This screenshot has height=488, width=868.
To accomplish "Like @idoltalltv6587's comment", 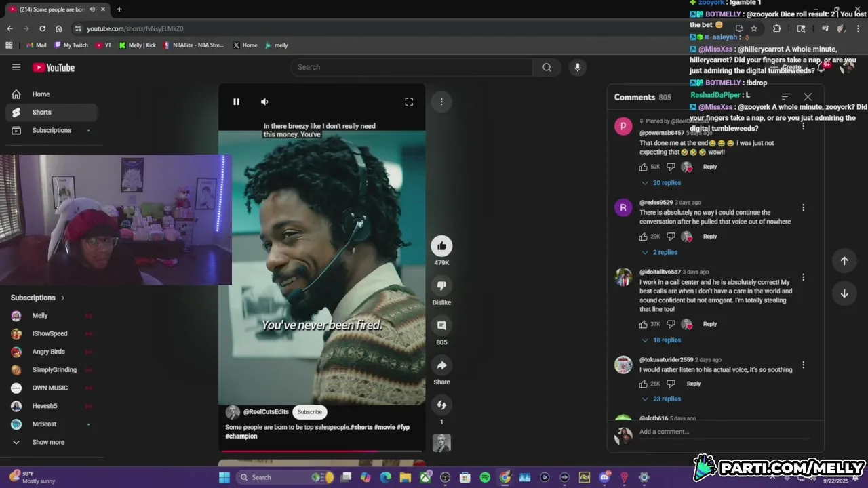I will pos(643,324).
